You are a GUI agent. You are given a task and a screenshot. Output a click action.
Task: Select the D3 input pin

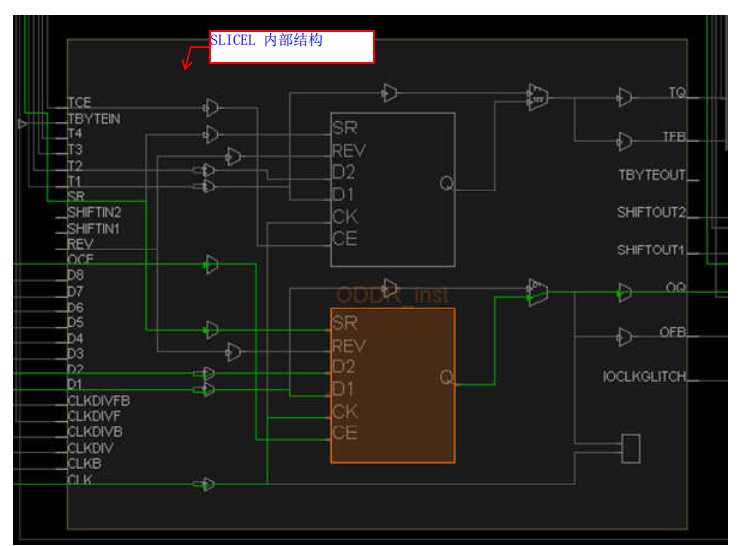(x=76, y=354)
